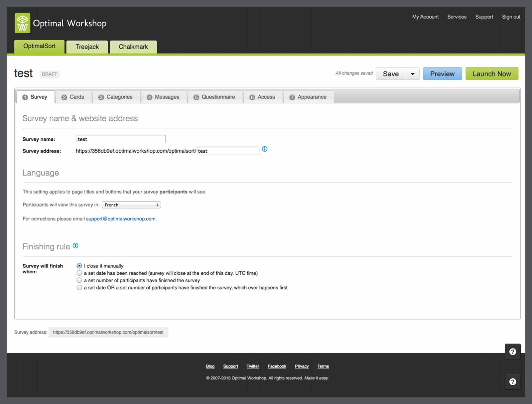
Task: Click the Preview button
Action: pos(443,74)
